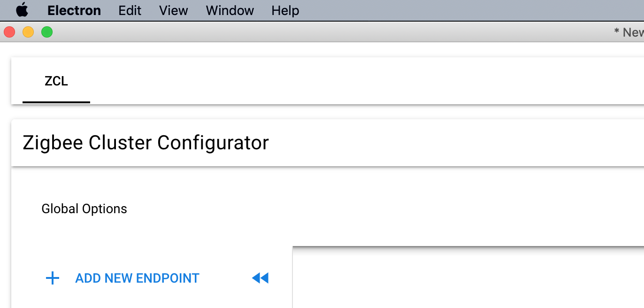Open the Help menu

(284, 10)
